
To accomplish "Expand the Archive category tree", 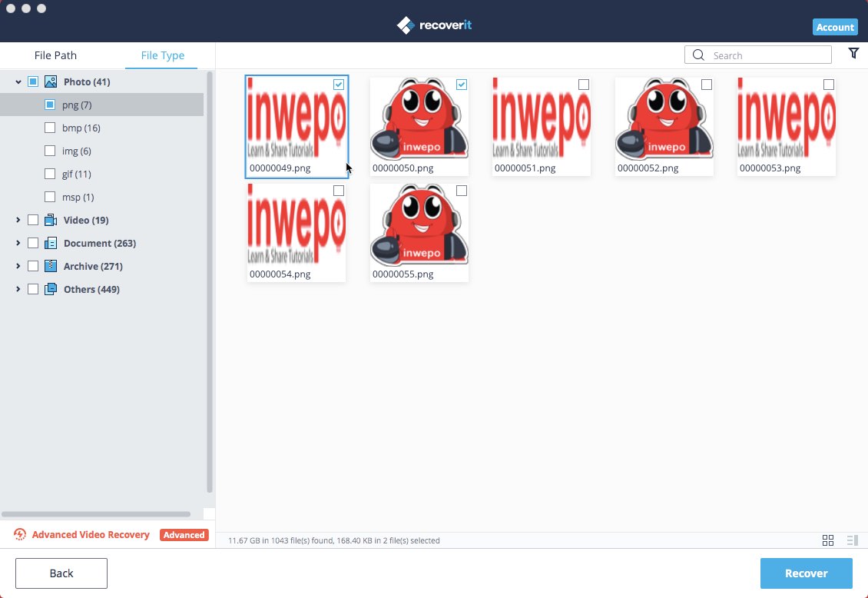I will (18, 266).
